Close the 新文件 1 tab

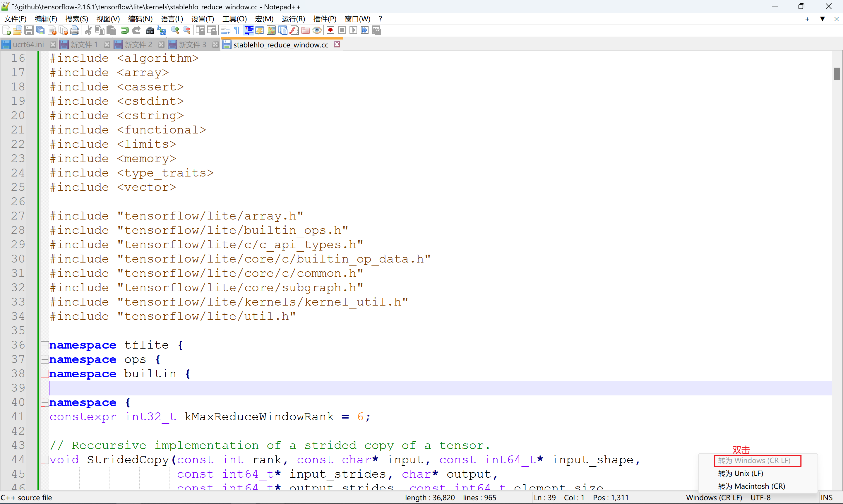click(107, 44)
